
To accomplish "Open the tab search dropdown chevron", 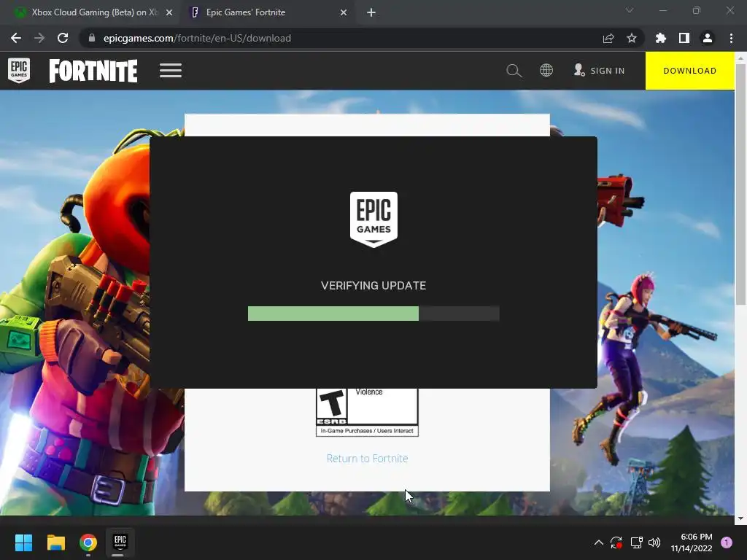I will pos(630,10).
